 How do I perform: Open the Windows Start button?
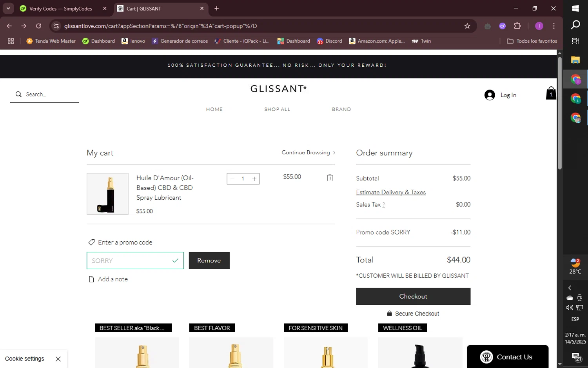point(575,8)
